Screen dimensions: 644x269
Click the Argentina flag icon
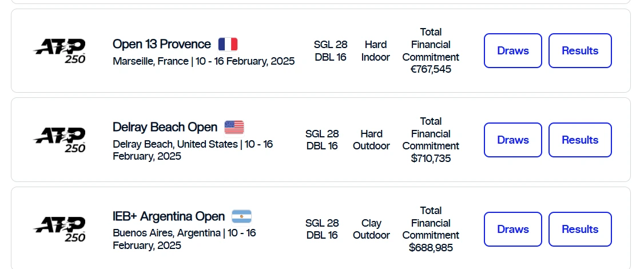pos(241,216)
